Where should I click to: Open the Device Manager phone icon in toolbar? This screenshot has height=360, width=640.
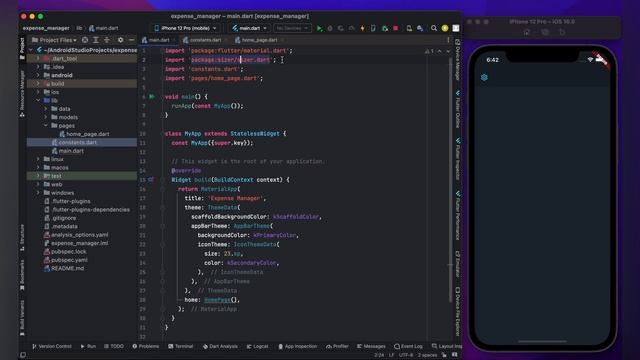[x=409, y=28]
